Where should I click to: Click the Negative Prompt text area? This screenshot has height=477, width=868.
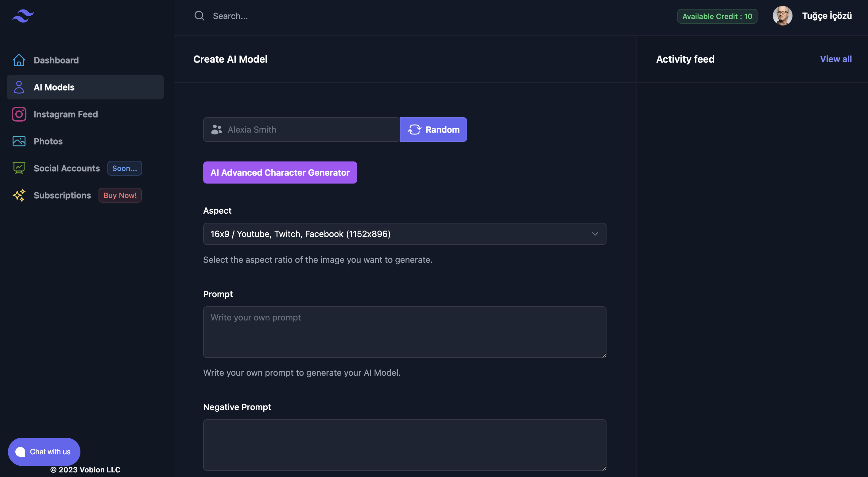click(404, 445)
